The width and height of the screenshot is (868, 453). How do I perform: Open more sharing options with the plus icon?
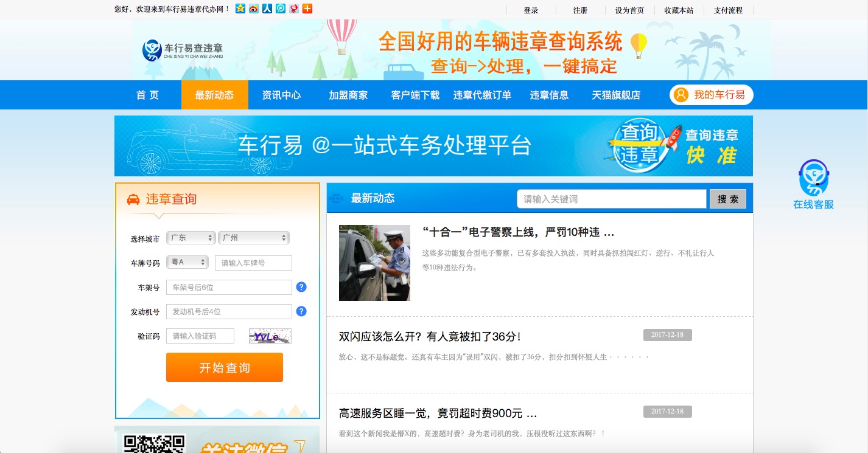pyautogui.click(x=307, y=9)
